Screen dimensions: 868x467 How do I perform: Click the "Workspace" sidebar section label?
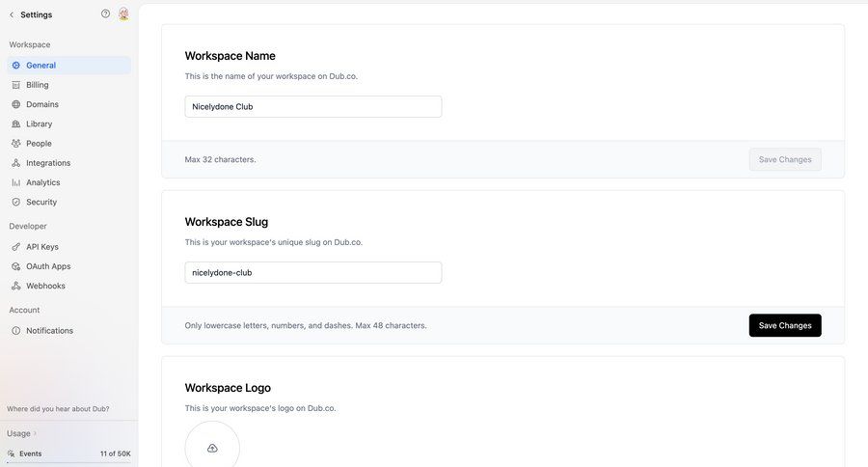[29, 45]
